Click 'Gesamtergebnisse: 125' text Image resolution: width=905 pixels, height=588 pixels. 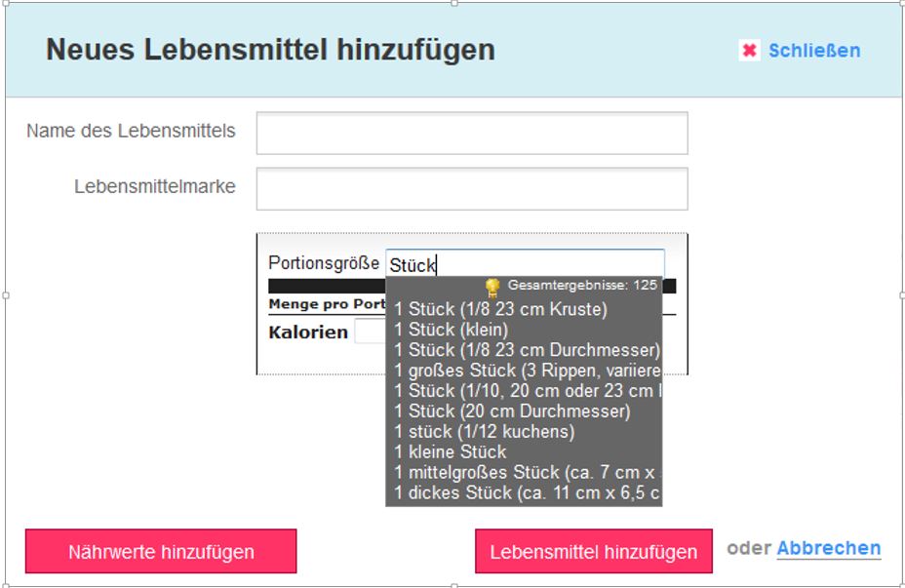(x=582, y=285)
